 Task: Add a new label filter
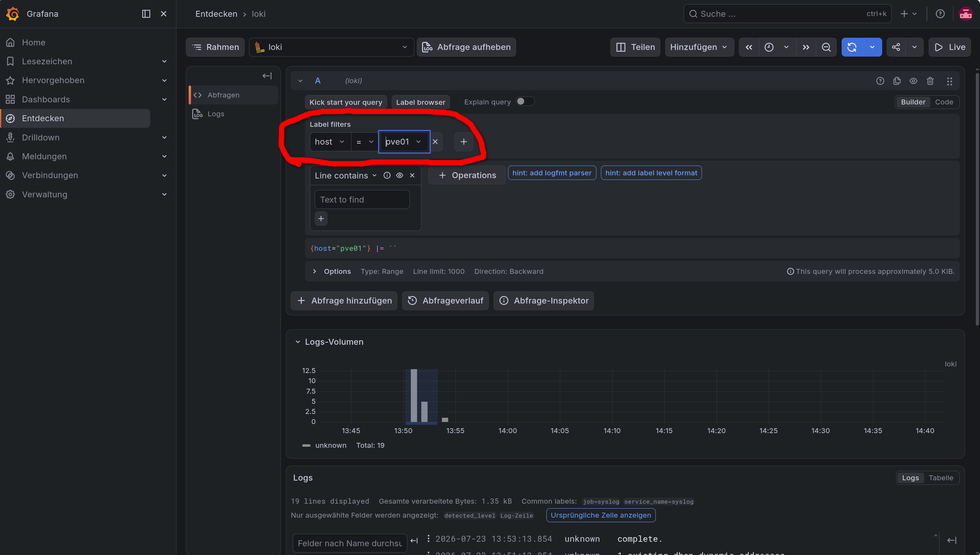tap(464, 142)
